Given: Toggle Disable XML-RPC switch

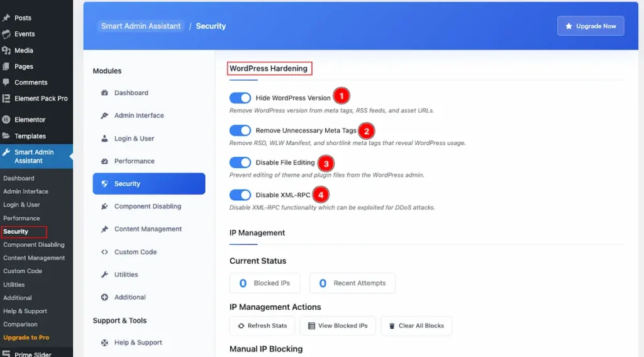Looking at the screenshot, I should pyautogui.click(x=240, y=195).
